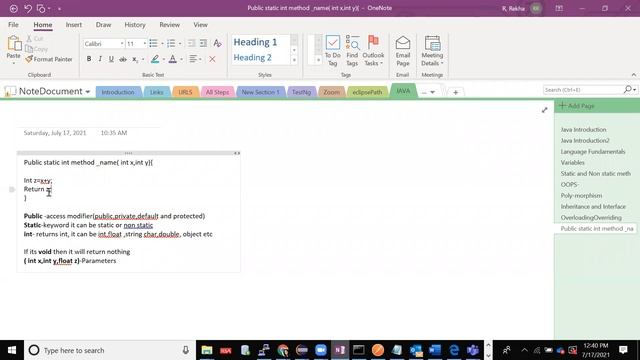640x360 pixels.
Task: Decrease indent of the paragraph
Action: point(191,43)
